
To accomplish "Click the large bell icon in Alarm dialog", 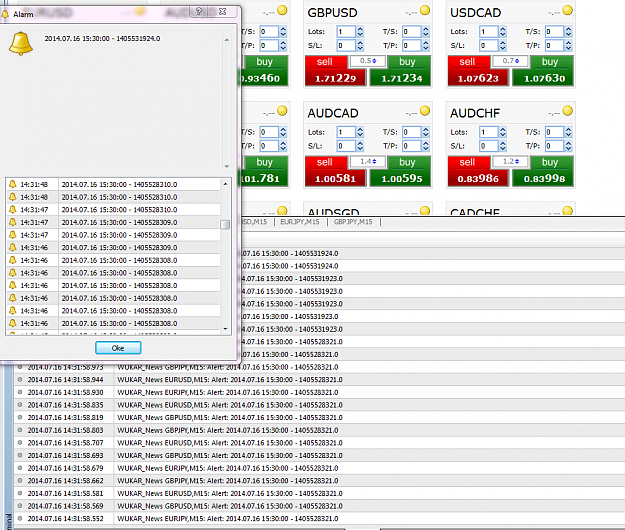I will point(20,43).
